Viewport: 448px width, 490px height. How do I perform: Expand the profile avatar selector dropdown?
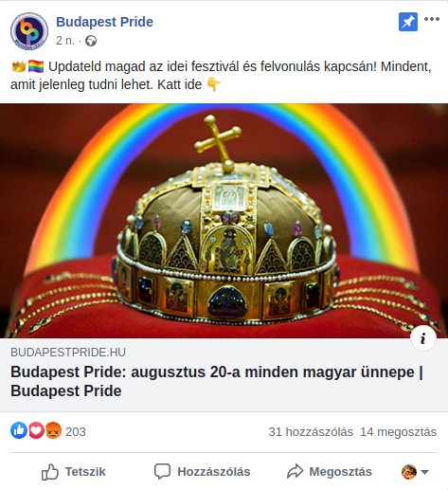click(x=415, y=472)
